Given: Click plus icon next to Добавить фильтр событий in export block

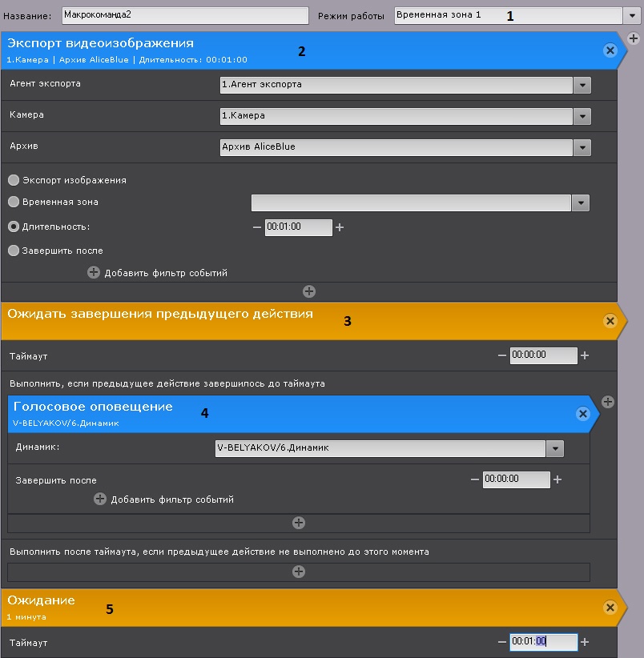Looking at the screenshot, I should point(94,273).
